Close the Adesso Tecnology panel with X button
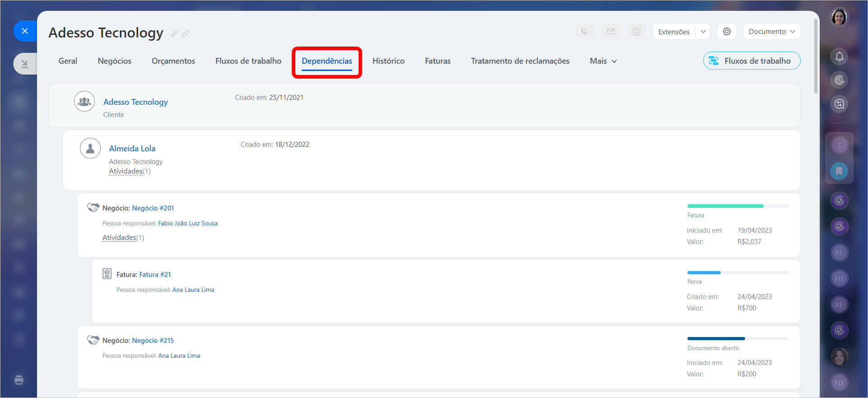The image size is (868, 398). pyautogui.click(x=25, y=31)
